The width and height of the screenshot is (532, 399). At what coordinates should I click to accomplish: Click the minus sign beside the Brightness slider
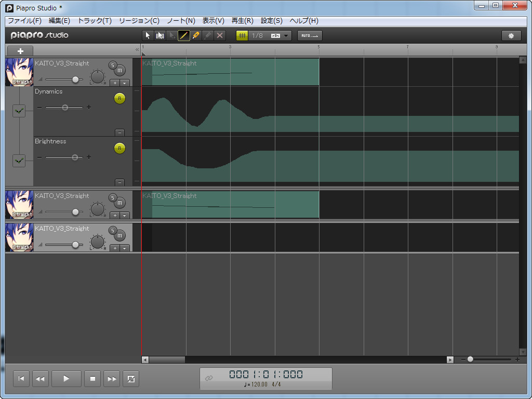[x=39, y=157]
